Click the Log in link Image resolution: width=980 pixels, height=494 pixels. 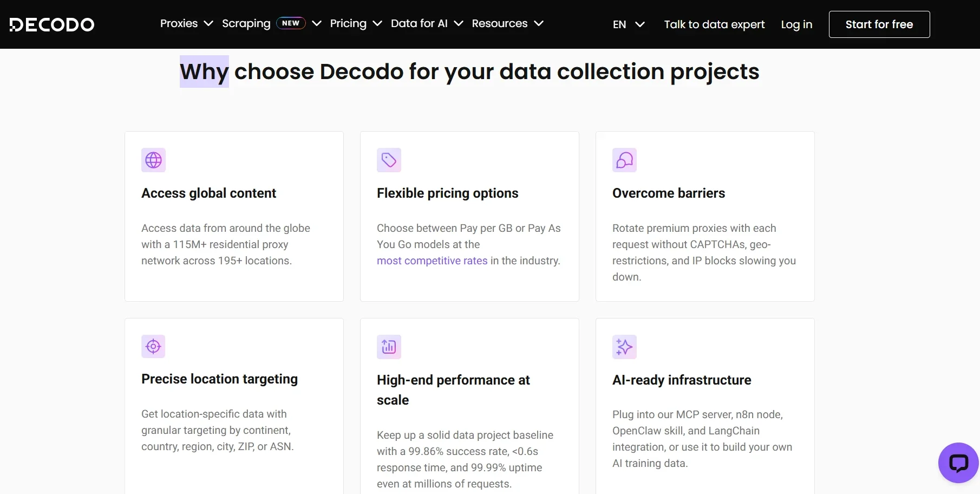pos(796,24)
